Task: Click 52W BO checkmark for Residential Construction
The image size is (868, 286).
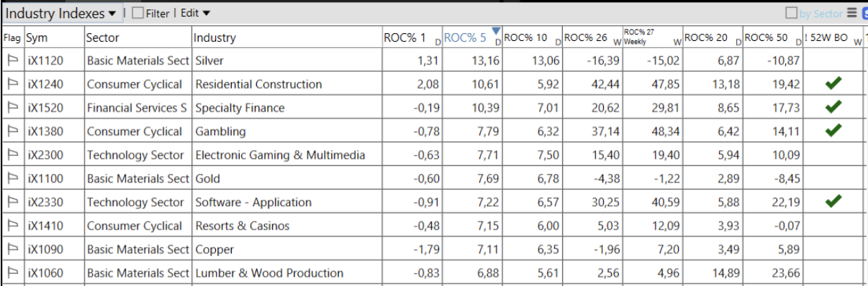Action: click(x=833, y=83)
